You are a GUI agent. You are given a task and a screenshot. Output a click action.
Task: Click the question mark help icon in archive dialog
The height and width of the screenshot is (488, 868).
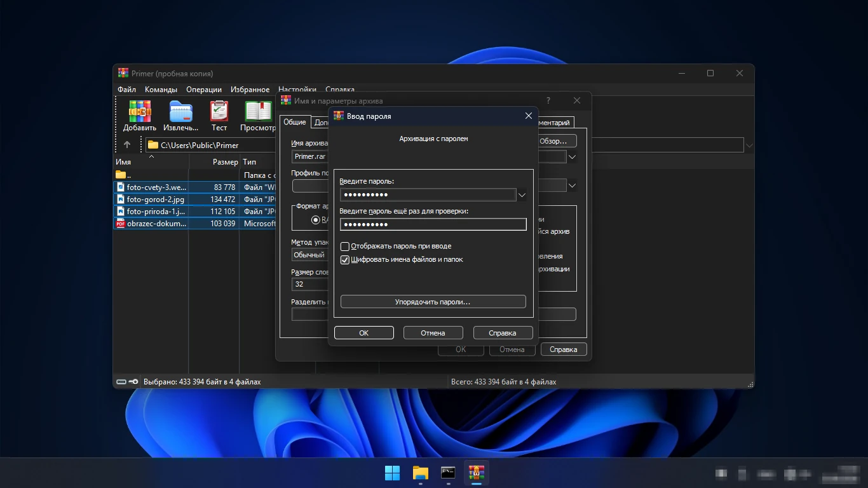548,100
